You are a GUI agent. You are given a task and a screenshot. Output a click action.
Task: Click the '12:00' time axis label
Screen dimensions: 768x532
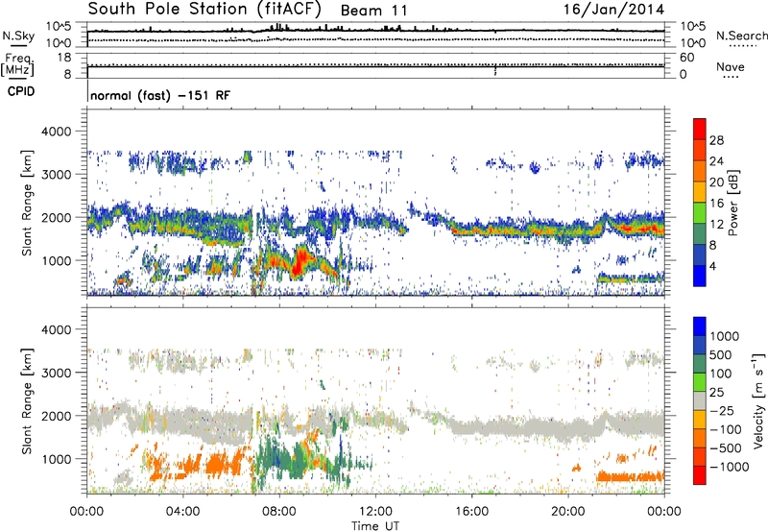[x=375, y=512]
